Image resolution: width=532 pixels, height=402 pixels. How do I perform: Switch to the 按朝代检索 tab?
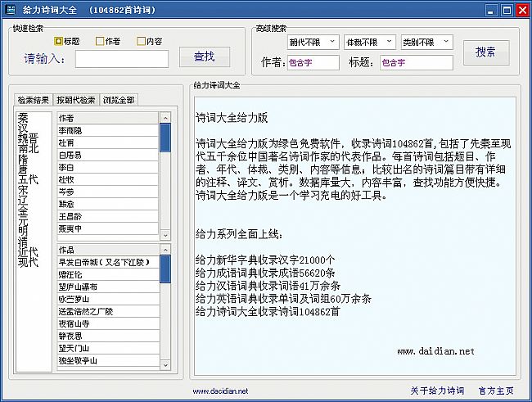click(x=76, y=100)
